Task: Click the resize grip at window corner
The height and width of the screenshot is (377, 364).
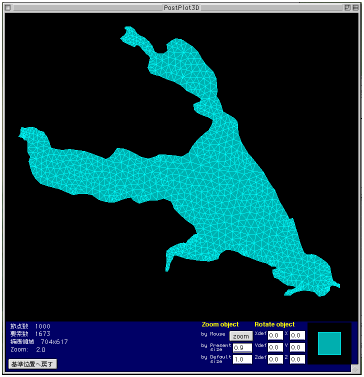Action: point(355,368)
